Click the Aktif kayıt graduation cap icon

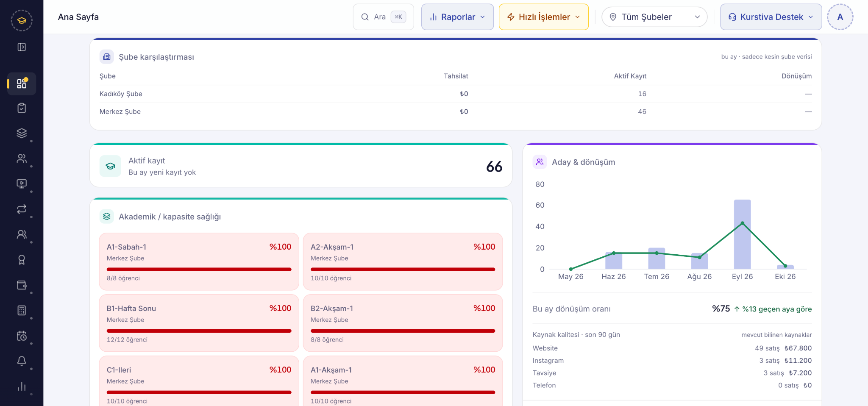[x=111, y=166]
